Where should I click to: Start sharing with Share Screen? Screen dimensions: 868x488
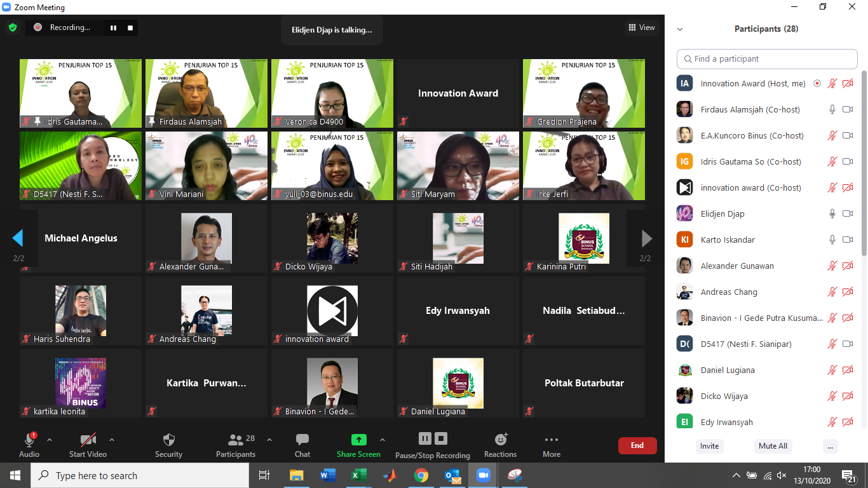tap(358, 445)
